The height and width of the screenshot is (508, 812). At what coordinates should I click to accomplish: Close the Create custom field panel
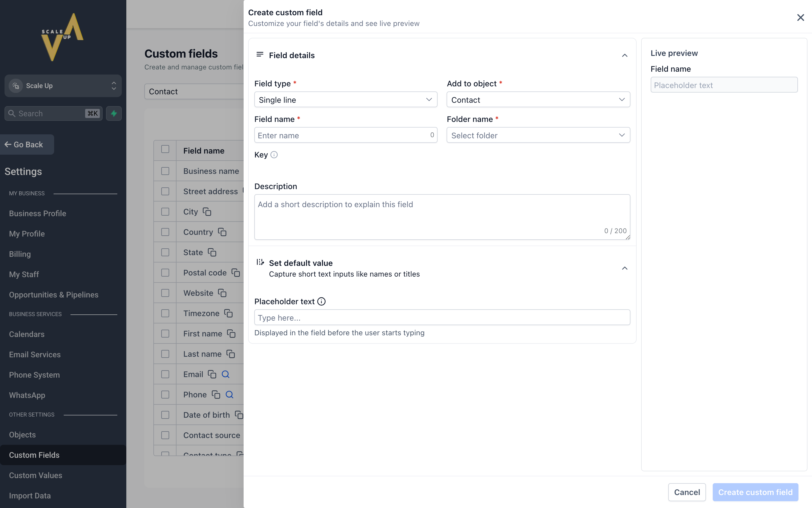[801, 17]
